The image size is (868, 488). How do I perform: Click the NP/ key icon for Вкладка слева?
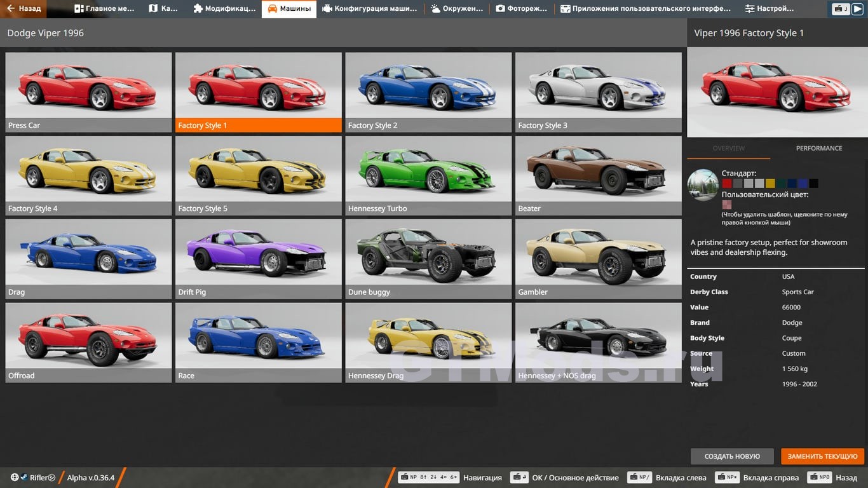pyautogui.click(x=639, y=477)
